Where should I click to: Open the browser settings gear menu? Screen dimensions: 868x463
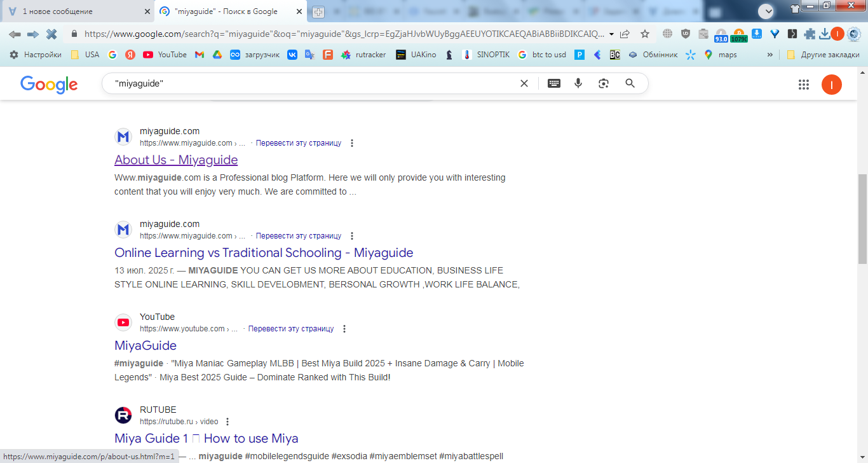[x=854, y=34]
